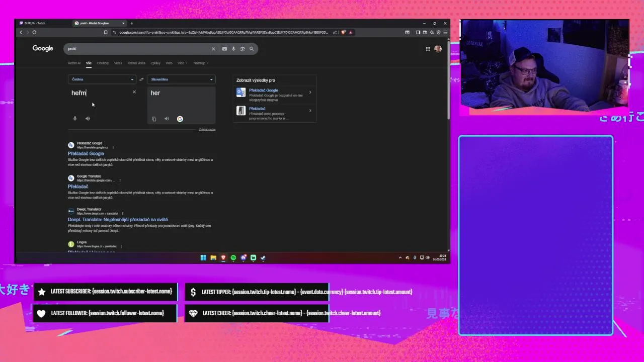The width and height of the screenshot is (644, 362).
Task: Open Discord from taskbar
Action: click(x=244, y=257)
